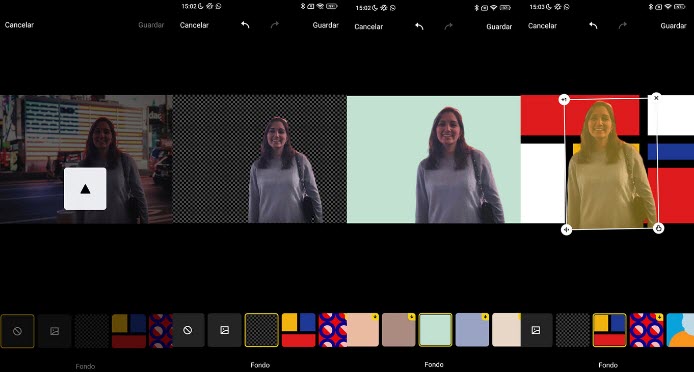Pick the circles pattern swatch on checkered screen

(x=333, y=330)
